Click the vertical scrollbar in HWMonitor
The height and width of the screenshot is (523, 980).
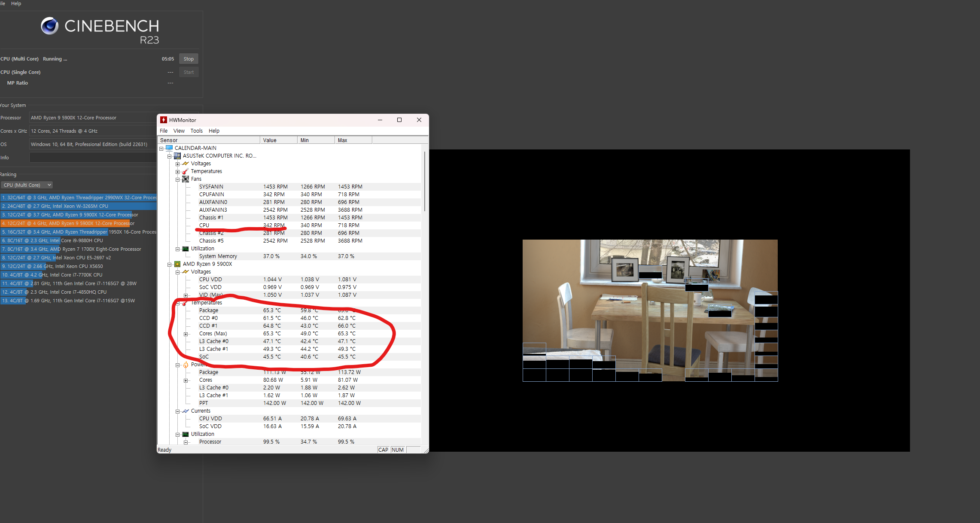[425, 181]
